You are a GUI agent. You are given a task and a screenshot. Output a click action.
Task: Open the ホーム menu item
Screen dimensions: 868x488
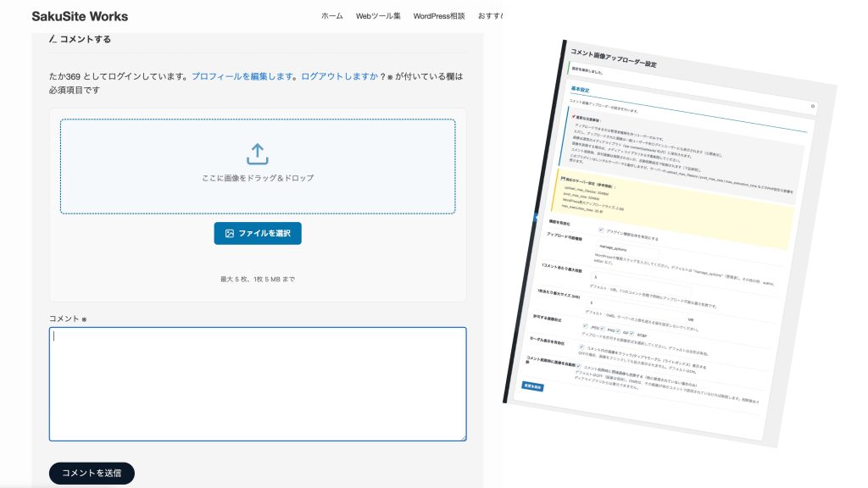331,15
